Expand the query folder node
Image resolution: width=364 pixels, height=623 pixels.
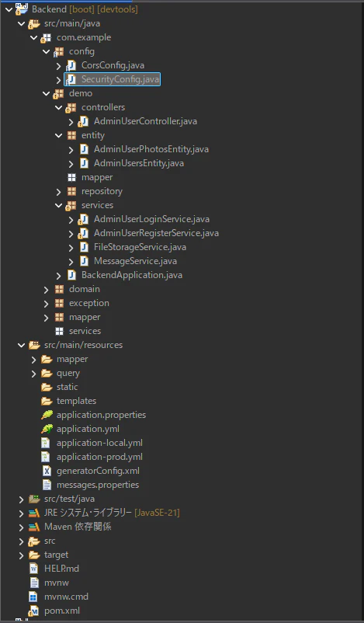point(33,373)
